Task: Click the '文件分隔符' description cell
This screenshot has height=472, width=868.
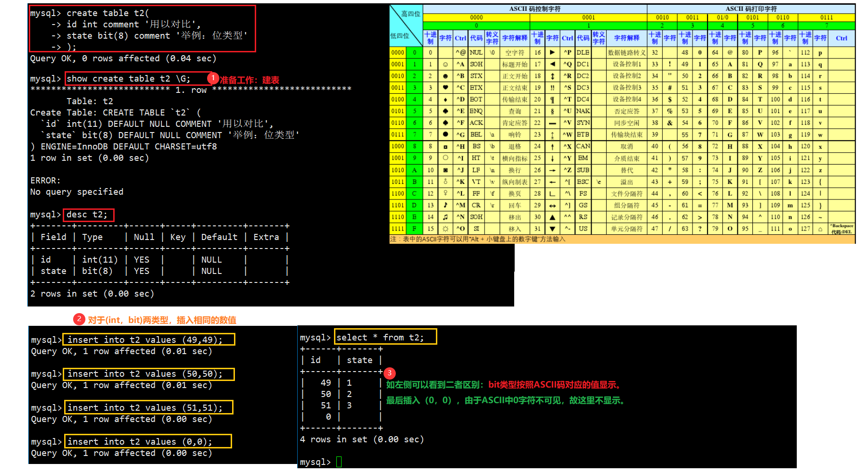Action: pos(626,194)
